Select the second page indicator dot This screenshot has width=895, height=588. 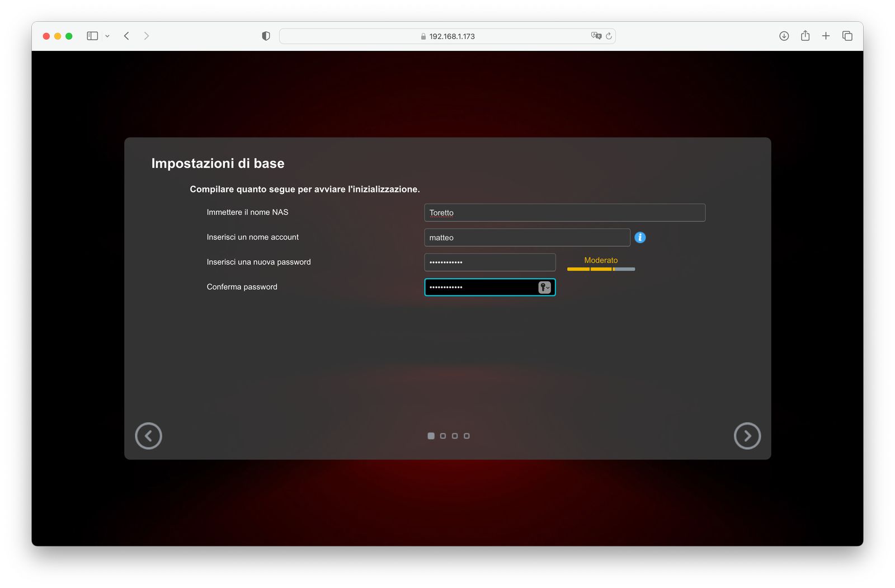443,436
